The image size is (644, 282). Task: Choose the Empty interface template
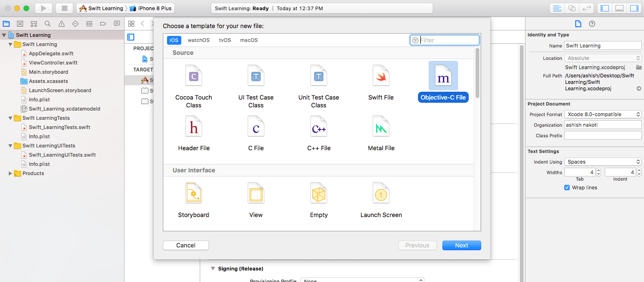[319, 200]
